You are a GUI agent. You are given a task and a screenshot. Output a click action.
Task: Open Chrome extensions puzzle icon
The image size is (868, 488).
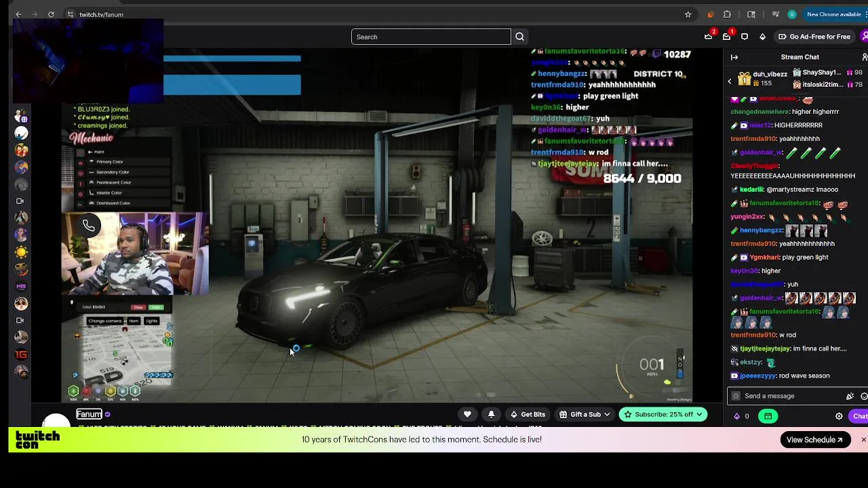pos(727,14)
